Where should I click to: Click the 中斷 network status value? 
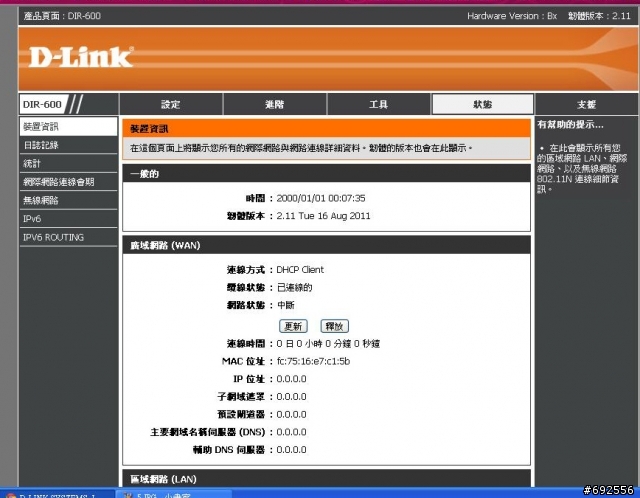286,305
